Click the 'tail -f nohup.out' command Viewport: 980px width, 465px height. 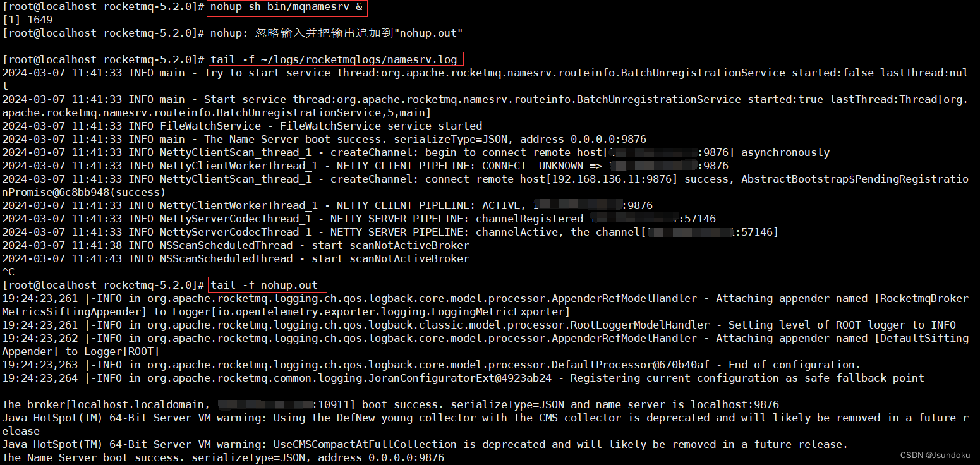(x=264, y=286)
